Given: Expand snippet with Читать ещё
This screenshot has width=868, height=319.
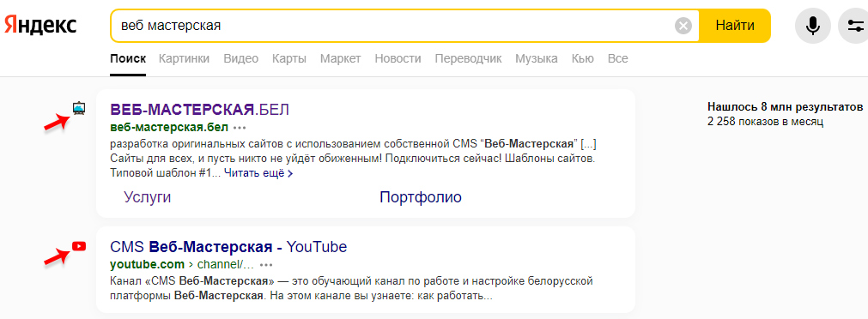Looking at the screenshot, I should tap(258, 173).
